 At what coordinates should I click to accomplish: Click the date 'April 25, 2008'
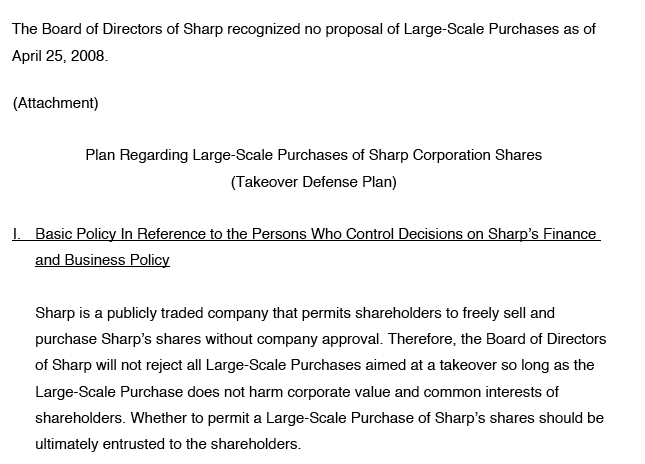coord(58,56)
